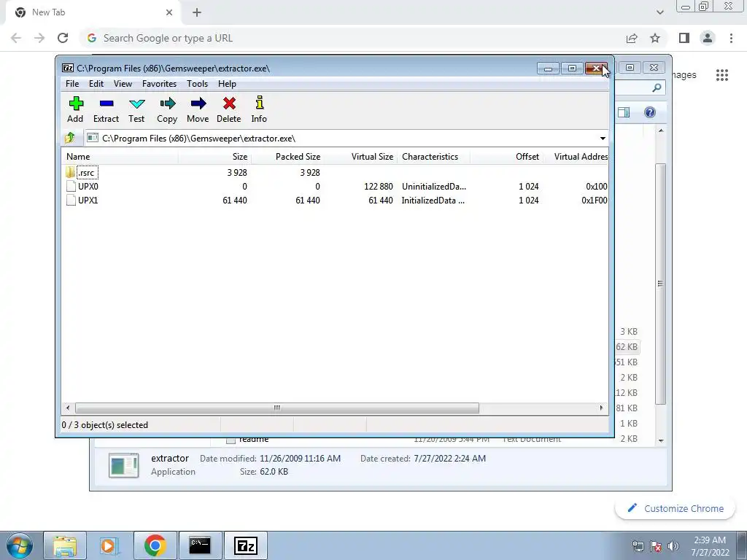Screen dimensions: 747x560
Task: Open the Tools menu
Action: [x=197, y=84]
